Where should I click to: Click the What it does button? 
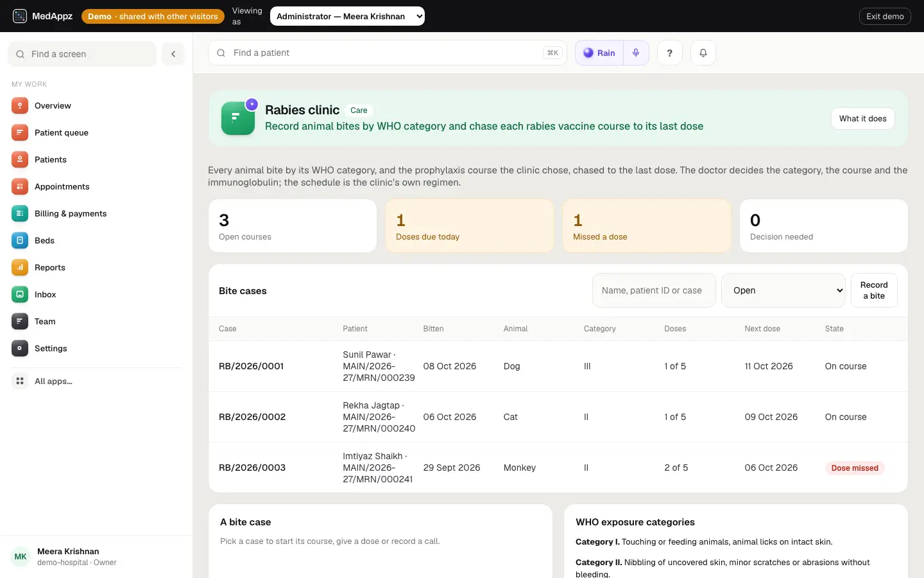[863, 118]
